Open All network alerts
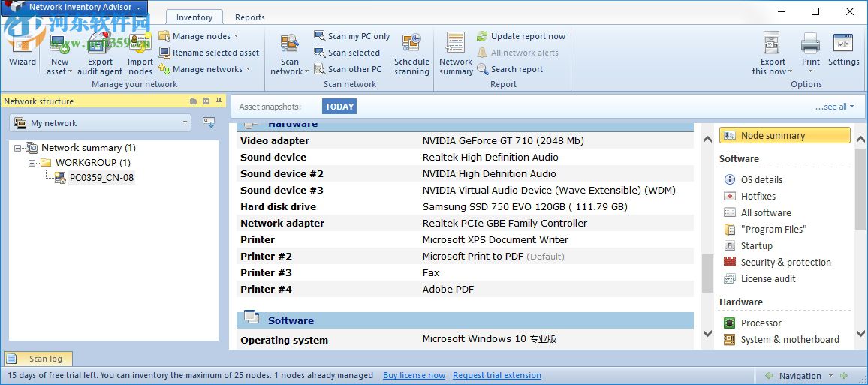 [x=518, y=53]
